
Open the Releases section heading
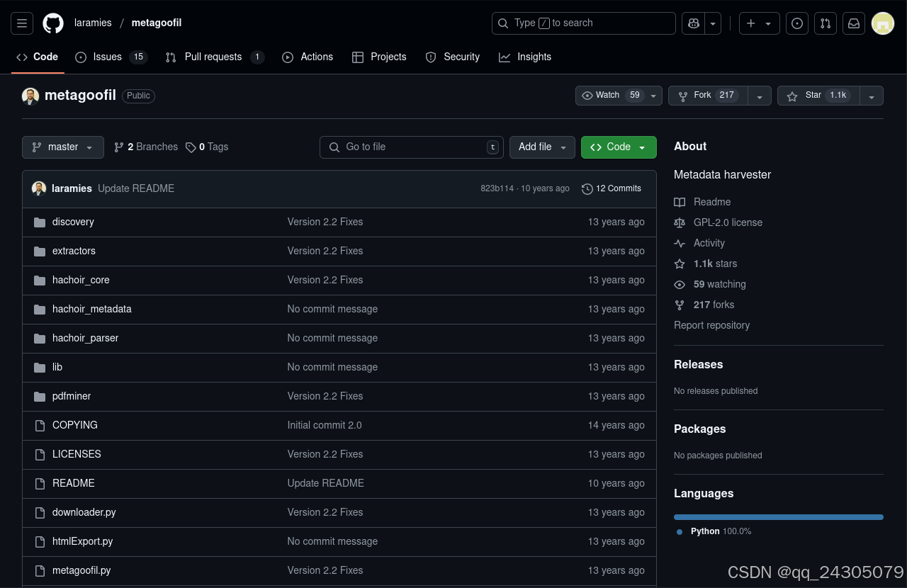pos(698,364)
